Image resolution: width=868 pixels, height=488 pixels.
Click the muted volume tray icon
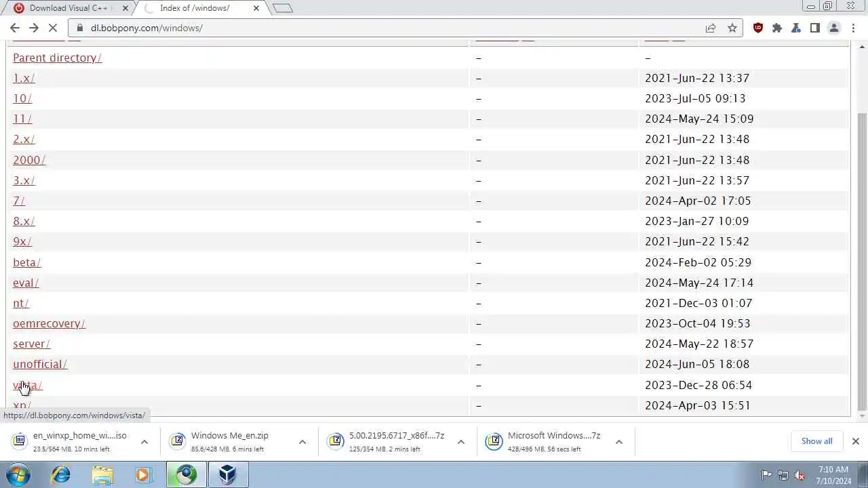800,475
